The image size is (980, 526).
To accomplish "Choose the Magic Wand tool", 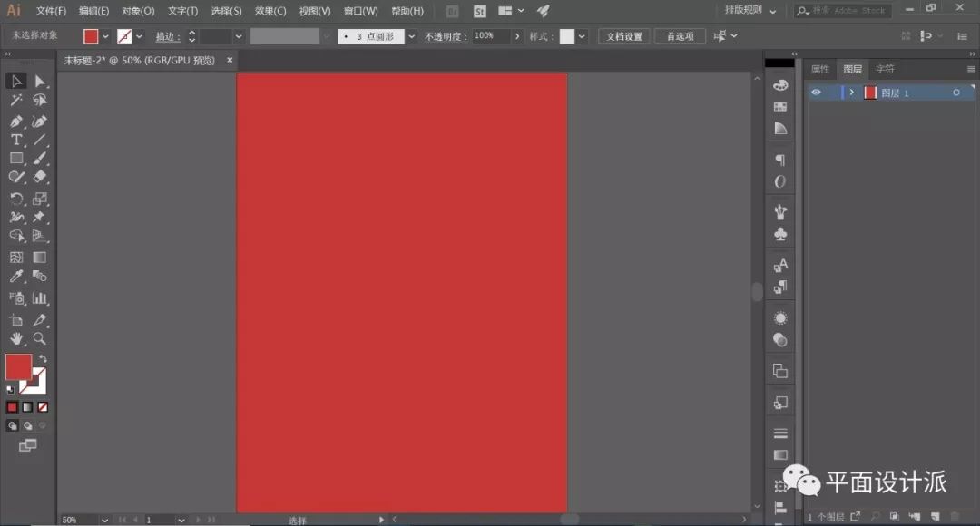I will click(x=16, y=101).
